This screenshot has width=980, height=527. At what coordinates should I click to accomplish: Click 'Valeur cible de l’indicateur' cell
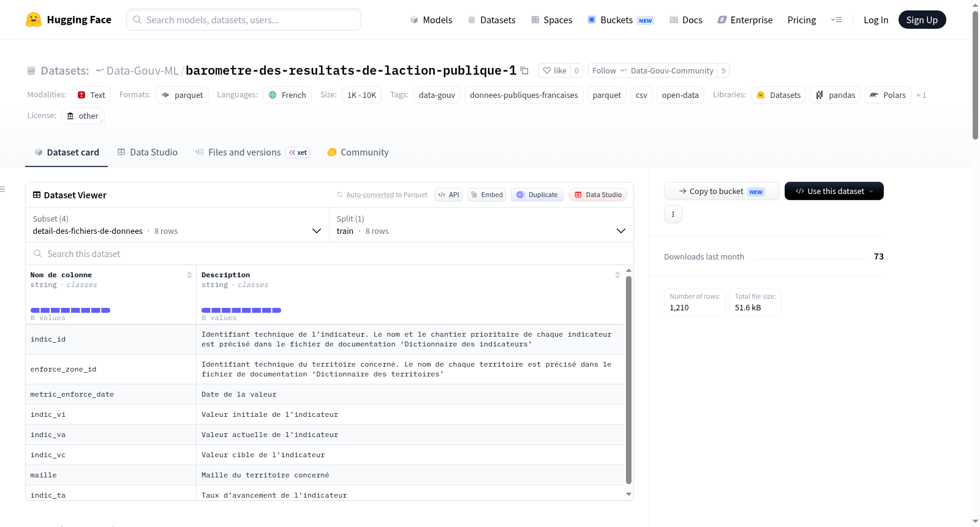coord(410,455)
